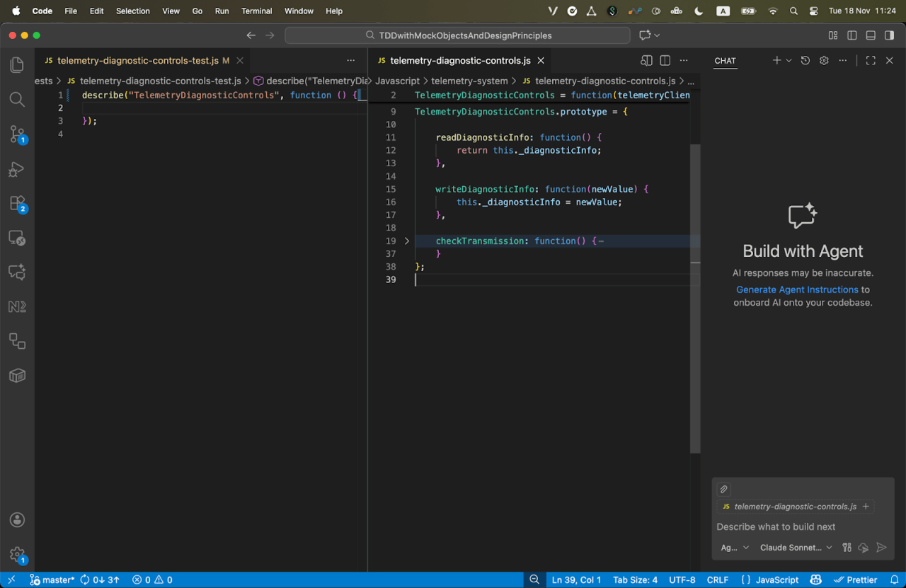This screenshot has width=906, height=588.
Task: Toggle the secondary side bar
Action: [890, 35]
